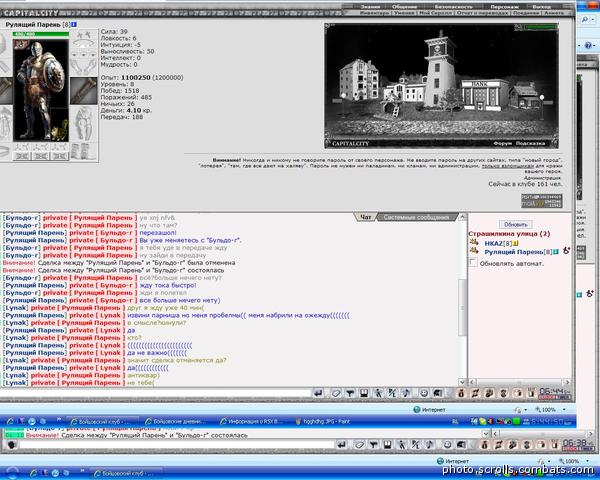
Task: Click the chat scrollbar up arrow
Action: pyautogui.click(x=462, y=217)
